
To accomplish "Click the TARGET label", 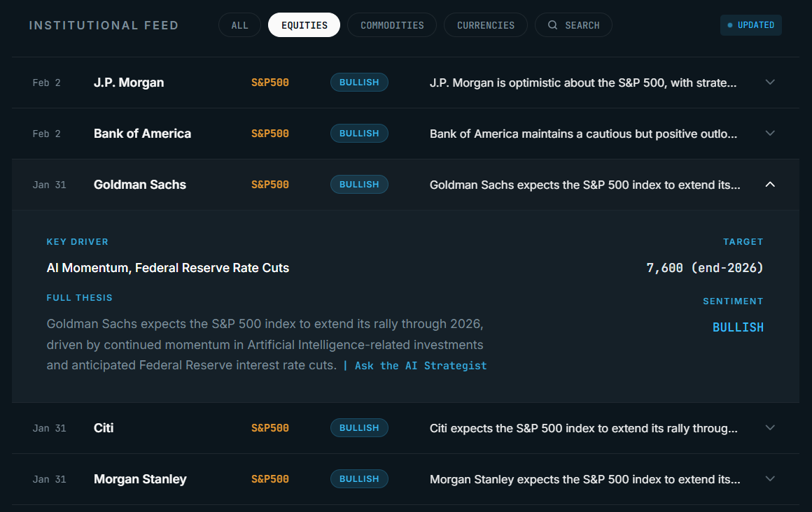I will click(743, 242).
